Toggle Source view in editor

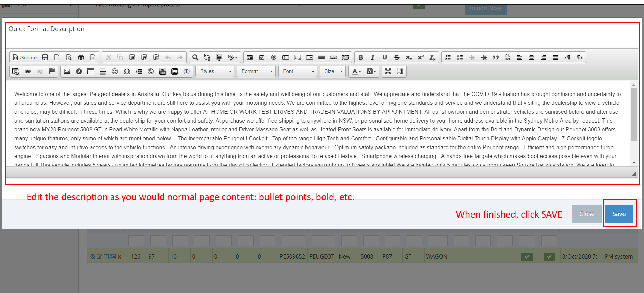click(x=25, y=57)
